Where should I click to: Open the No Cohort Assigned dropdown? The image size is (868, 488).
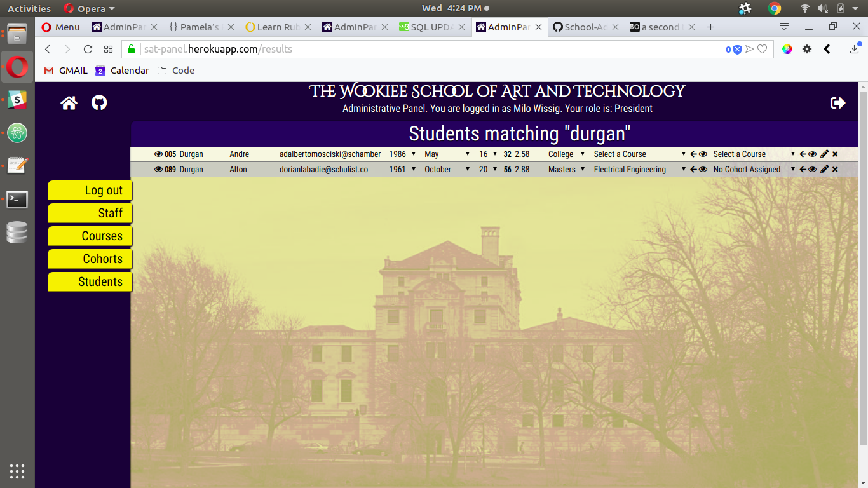pyautogui.click(x=754, y=169)
